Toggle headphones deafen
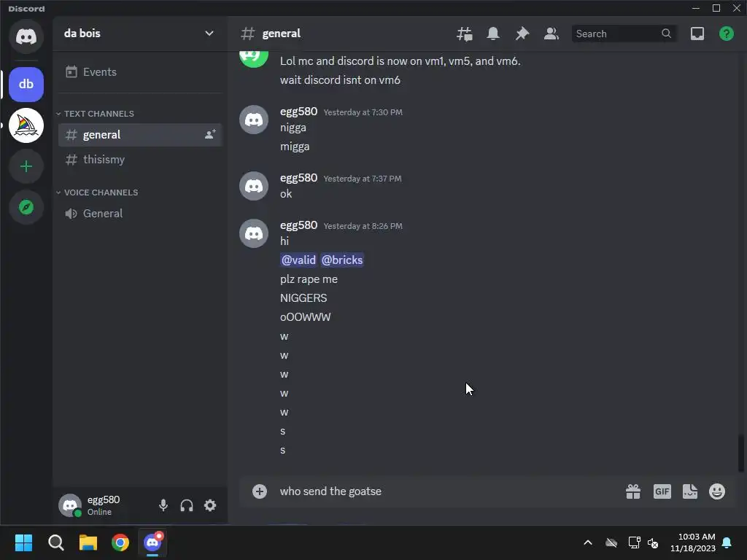 coord(187,505)
